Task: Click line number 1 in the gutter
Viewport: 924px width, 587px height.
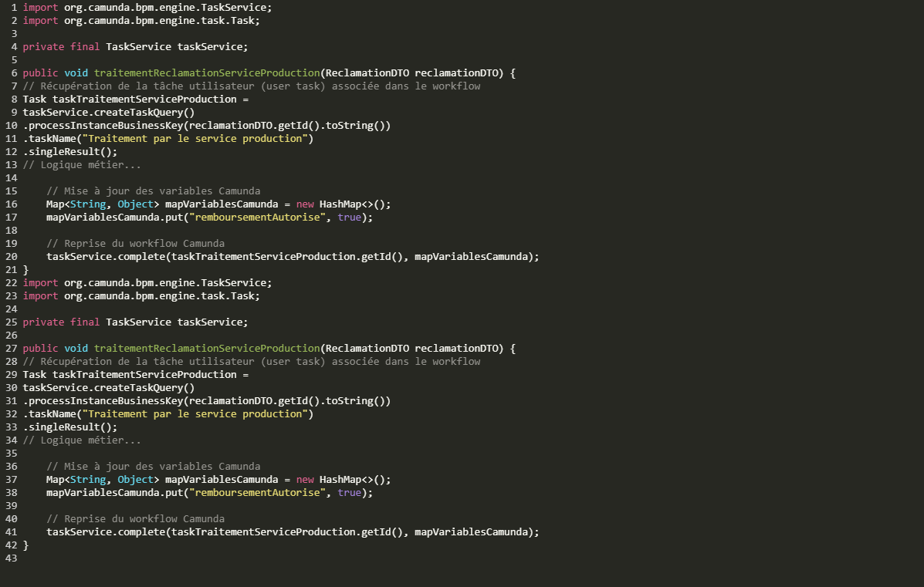Action: [14, 7]
